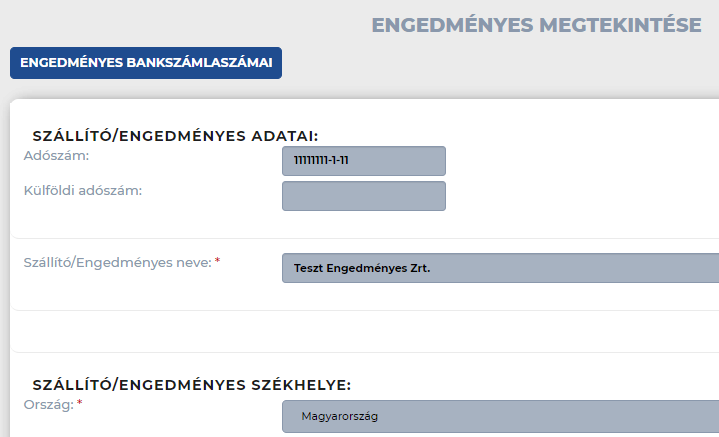Click the empty form row below the name section
The height and width of the screenshot is (437, 719).
[365, 332]
